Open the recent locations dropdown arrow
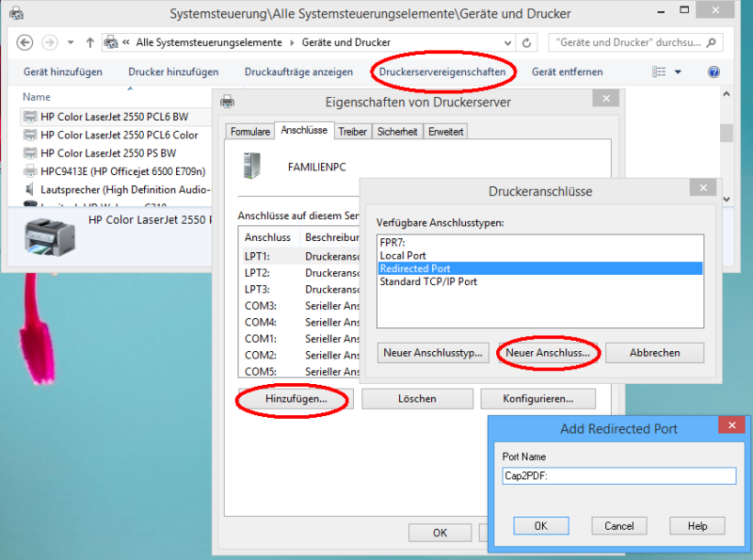Image resolution: width=753 pixels, height=560 pixels. pos(71,43)
